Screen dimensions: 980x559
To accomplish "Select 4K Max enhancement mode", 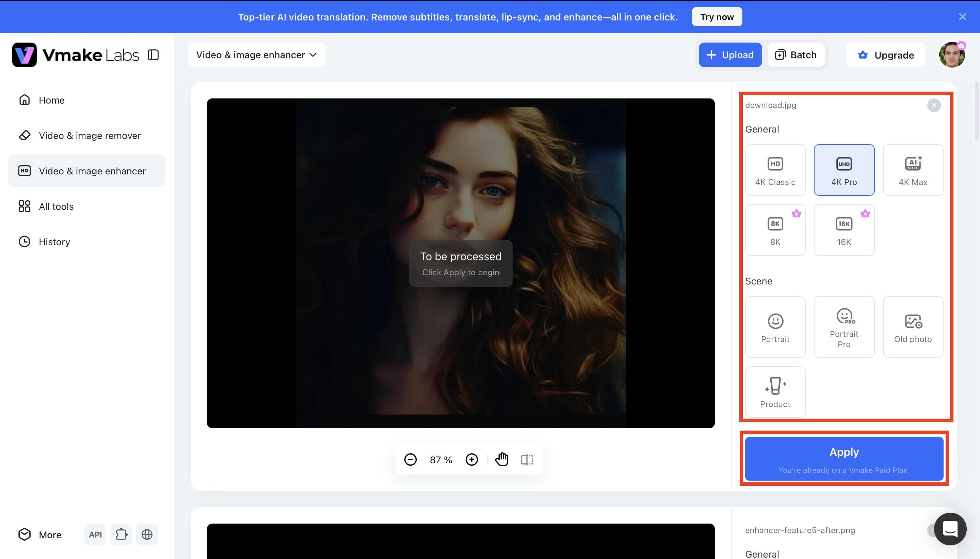I will click(913, 170).
